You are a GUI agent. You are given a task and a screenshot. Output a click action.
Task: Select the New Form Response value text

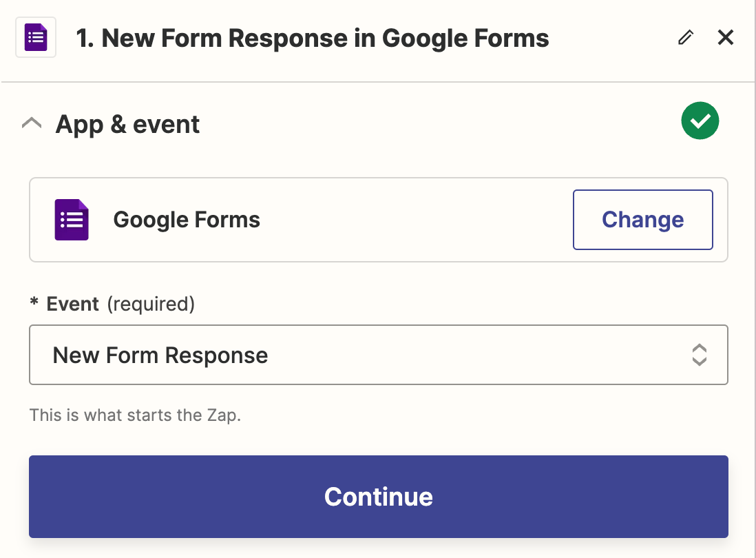(x=160, y=355)
